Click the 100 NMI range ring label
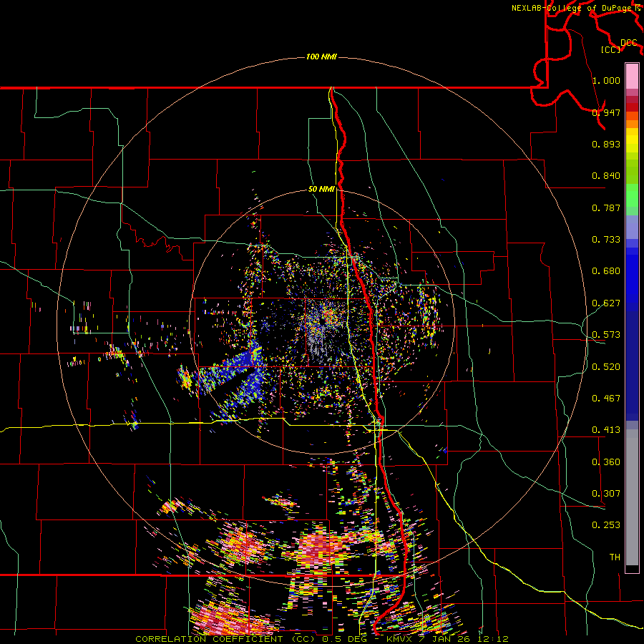644x644 pixels. tap(321, 57)
